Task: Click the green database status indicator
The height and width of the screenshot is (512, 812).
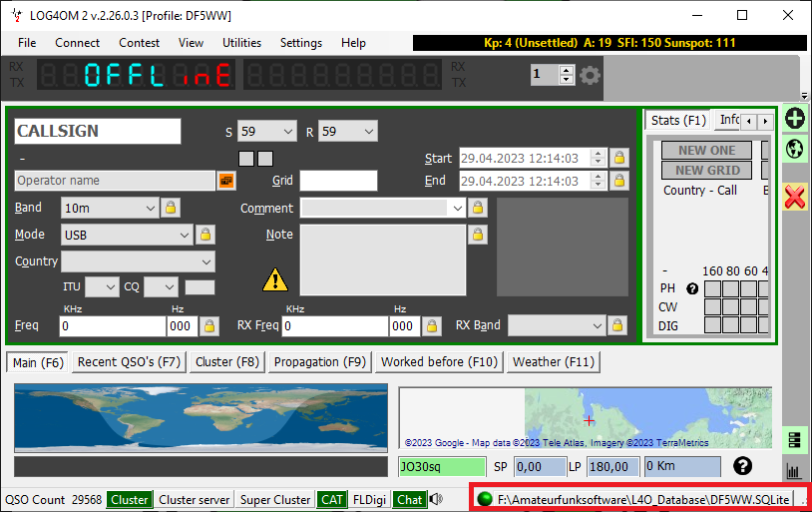Action: coord(485,499)
